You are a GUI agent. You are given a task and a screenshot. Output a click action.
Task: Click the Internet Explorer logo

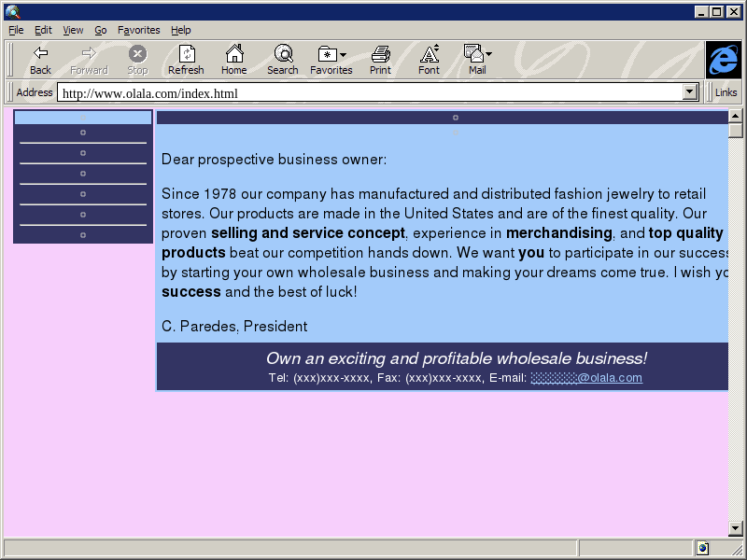pos(723,60)
